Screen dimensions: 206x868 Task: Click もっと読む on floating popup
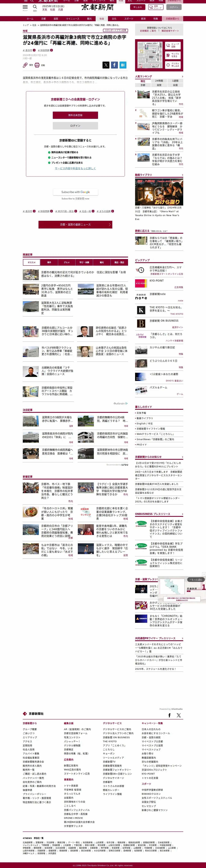tap(196, 580)
